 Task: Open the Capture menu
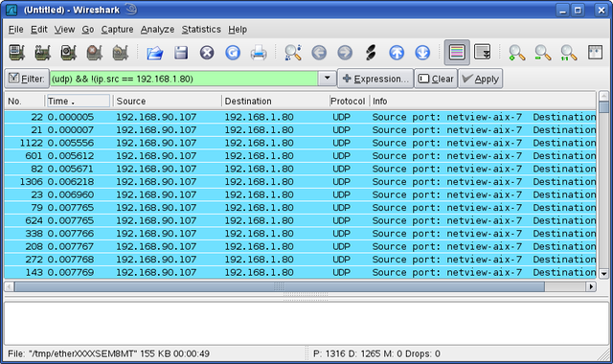click(x=117, y=30)
